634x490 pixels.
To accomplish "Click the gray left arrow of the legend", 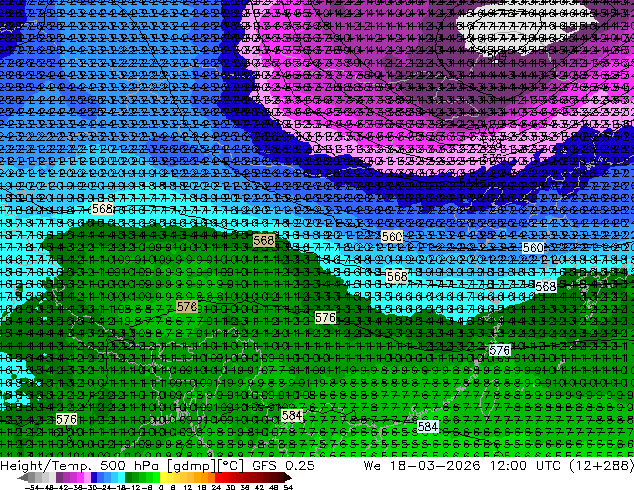I will 23,477.
